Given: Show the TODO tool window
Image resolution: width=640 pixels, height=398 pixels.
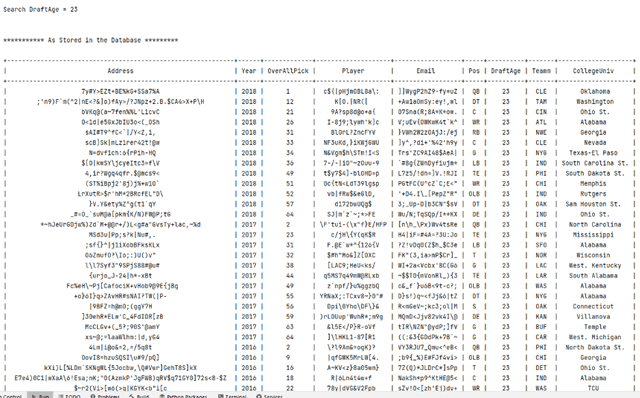Looking at the screenshot, I should [70, 396].
